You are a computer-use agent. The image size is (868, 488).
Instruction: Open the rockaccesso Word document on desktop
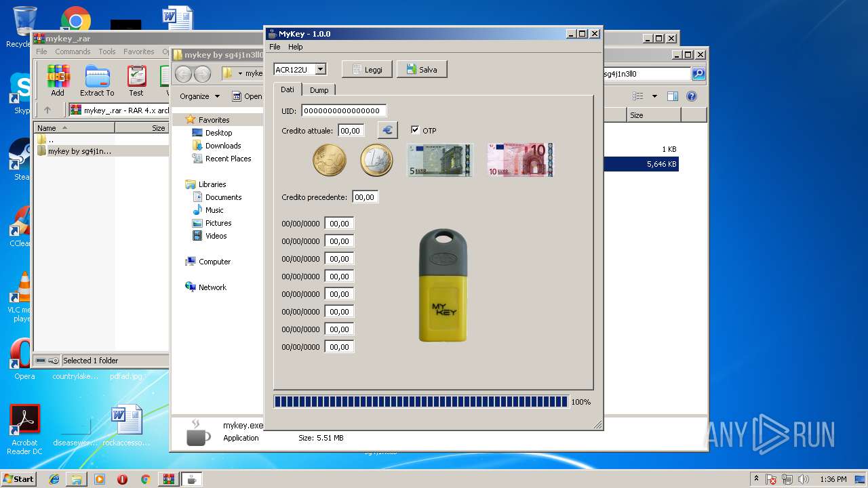point(127,426)
